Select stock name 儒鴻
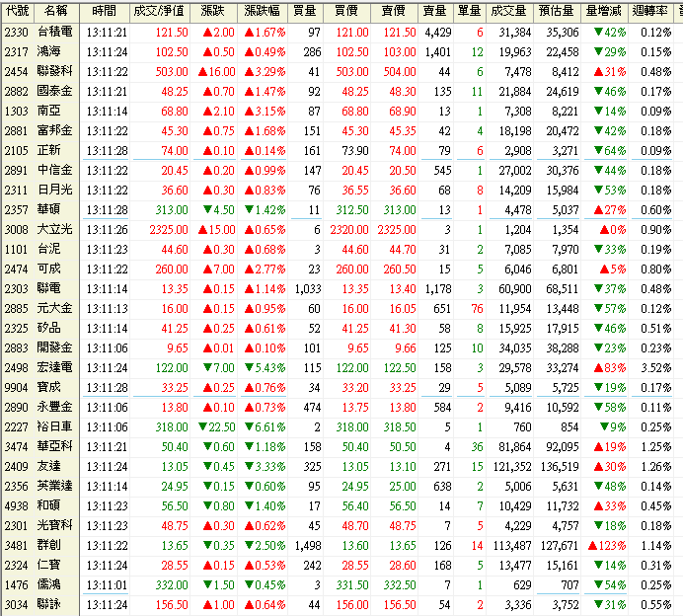The width and height of the screenshot is (683, 616). (48, 584)
